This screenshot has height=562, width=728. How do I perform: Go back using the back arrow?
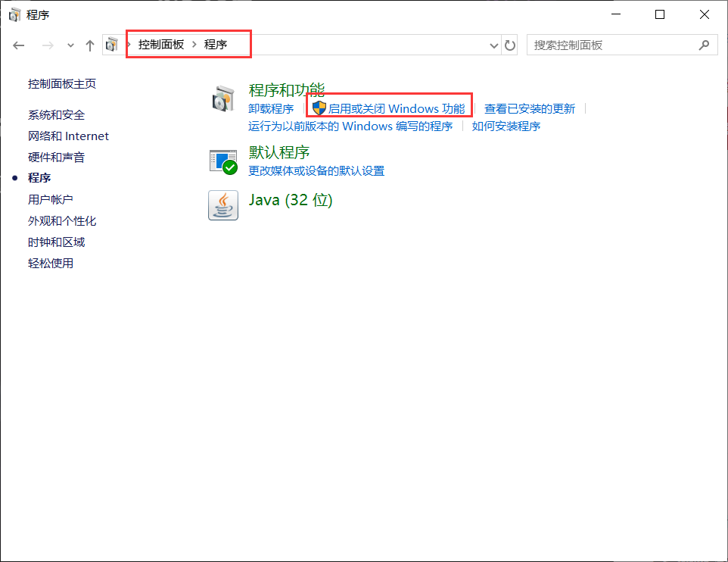(x=18, y=45)
